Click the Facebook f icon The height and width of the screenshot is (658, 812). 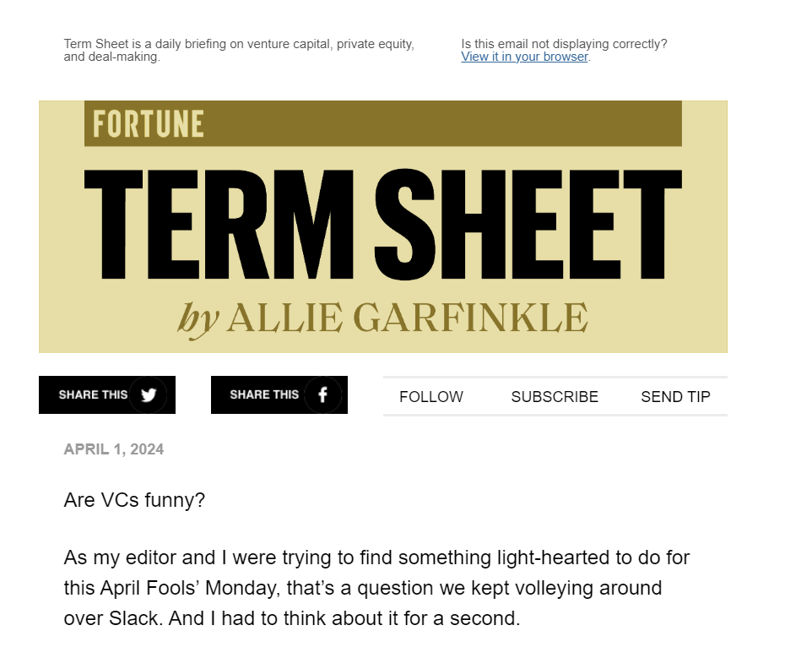(322, 394)
